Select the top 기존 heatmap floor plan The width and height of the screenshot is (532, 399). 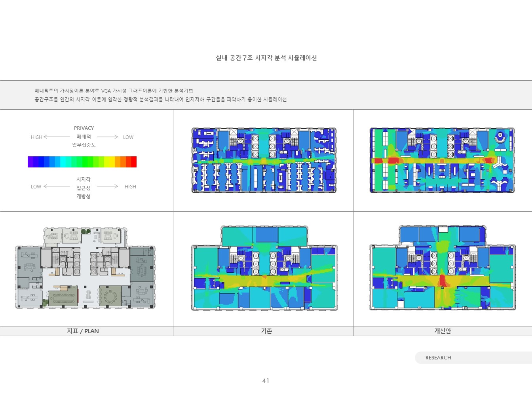point(264,160)
